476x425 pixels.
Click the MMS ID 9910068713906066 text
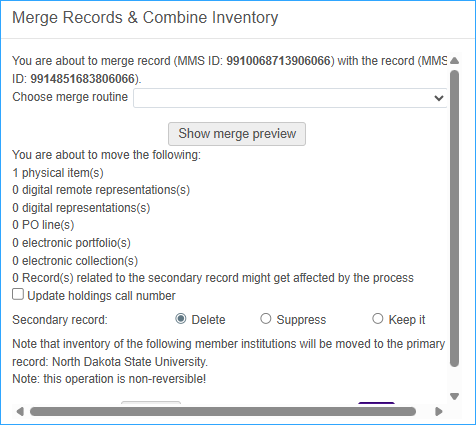[x=278, y=61]
